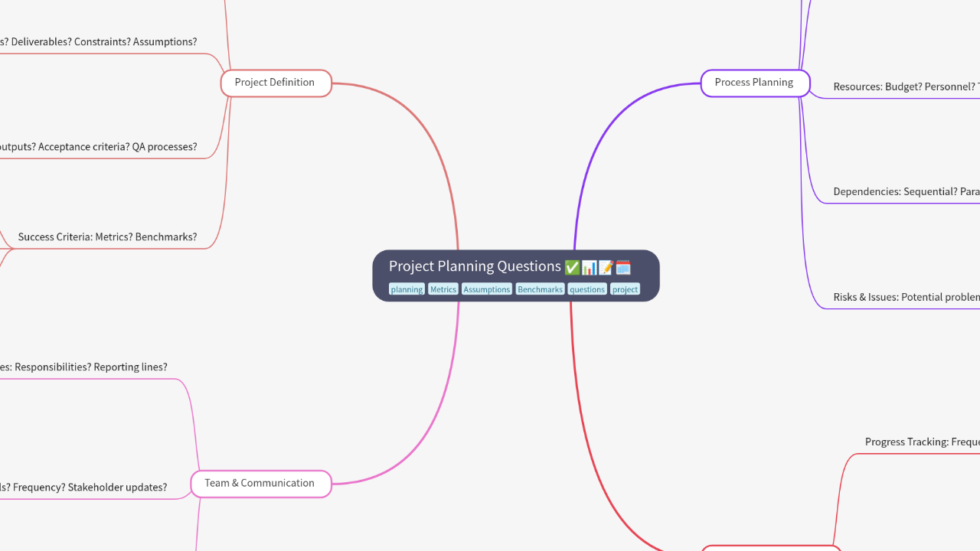Viewport: 980px width, 551px height.
Task: Select the Process Planning node
Action: [x=755, y=83]
